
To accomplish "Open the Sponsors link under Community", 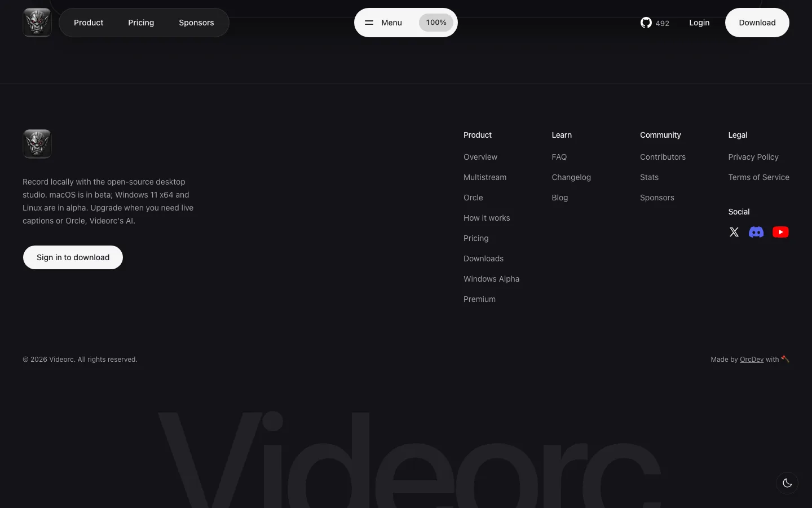I will pyautogui.click(x=657, y=198).
